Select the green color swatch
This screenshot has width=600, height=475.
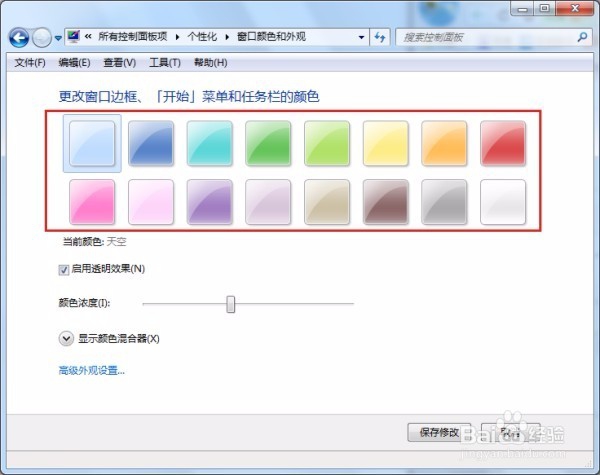(x=268, y=143)
